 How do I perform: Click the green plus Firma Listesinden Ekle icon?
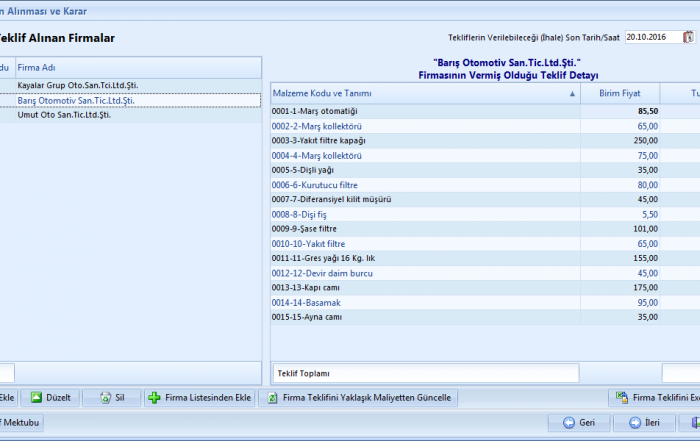[x=154, y=397]
